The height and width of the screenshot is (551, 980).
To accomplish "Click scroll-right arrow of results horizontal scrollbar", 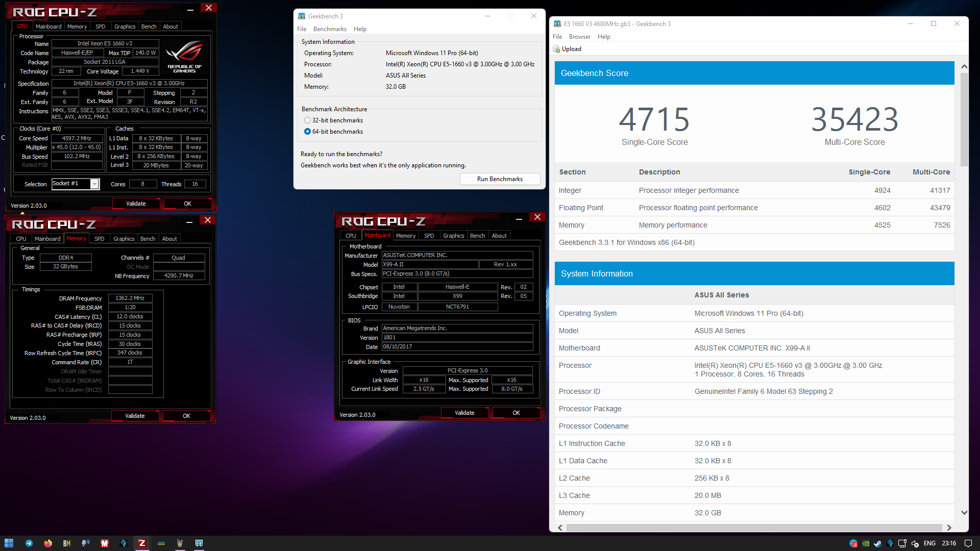I will pyautogui.click(x=949, y=528).
